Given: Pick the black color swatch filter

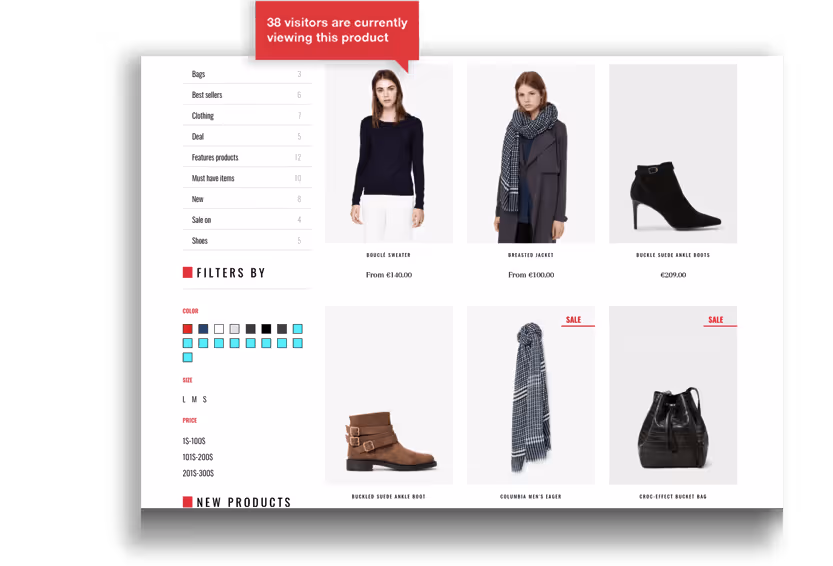Looking at the screenshot, I should [x=266, y=329].
